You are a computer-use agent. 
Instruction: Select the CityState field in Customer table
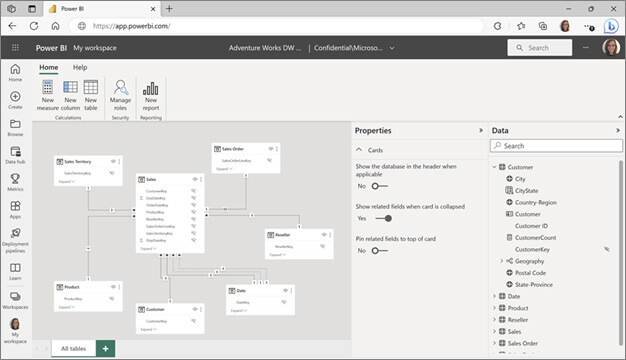526,190
